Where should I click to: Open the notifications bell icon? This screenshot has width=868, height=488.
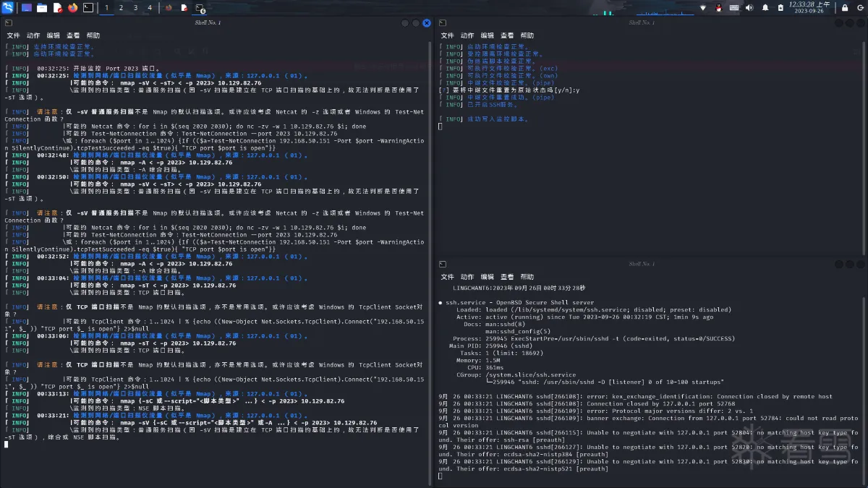[x=765, y=8]
